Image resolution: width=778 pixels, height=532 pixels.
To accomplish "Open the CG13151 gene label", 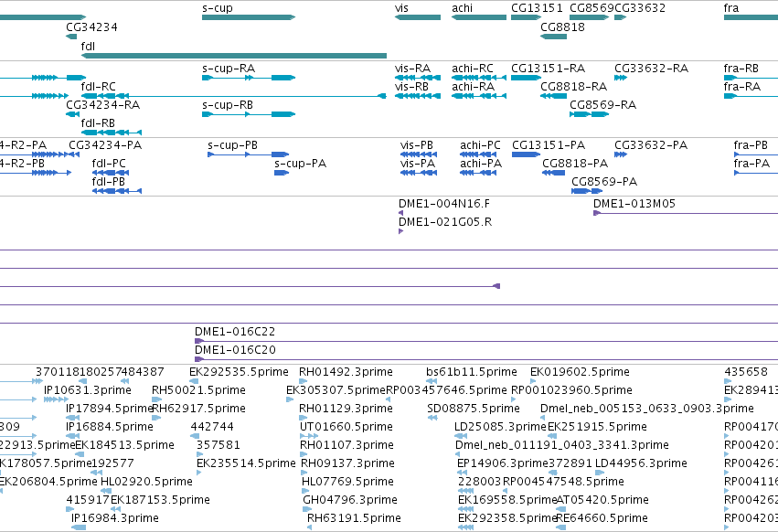I will (x=537, y=8).
